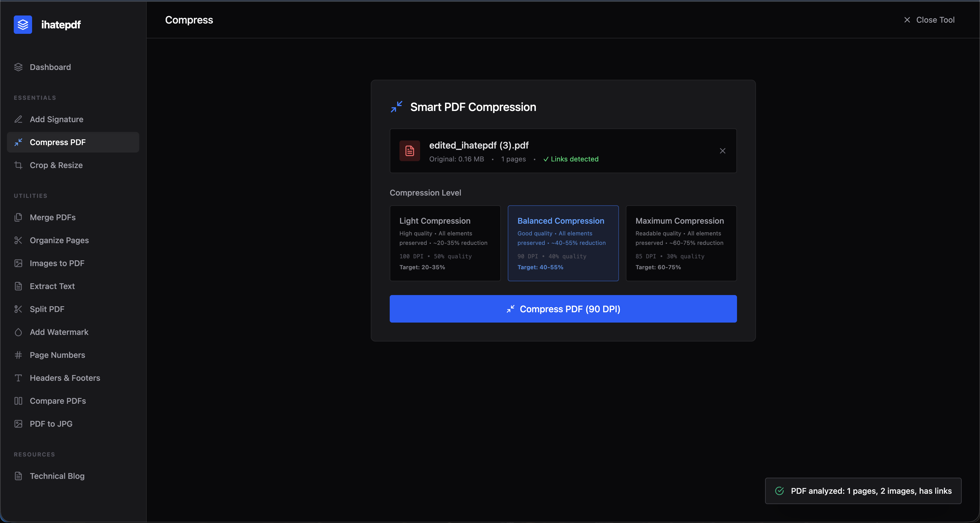Open Organize Pages with the scissors icon
The height and width of the screenshot is (523, 980).
coord(19,240)
